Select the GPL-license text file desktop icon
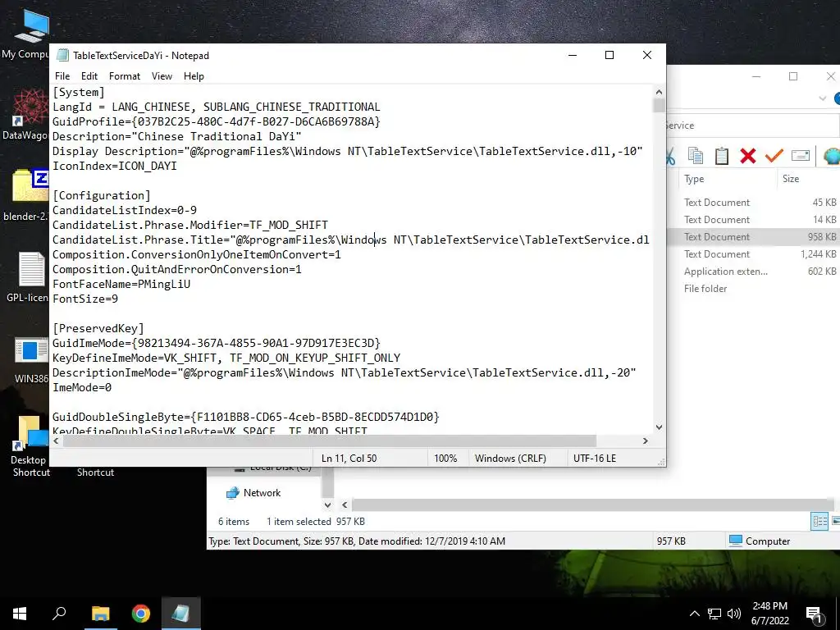Viewport: 840px width, 630px height. click(x=31, y=269)
